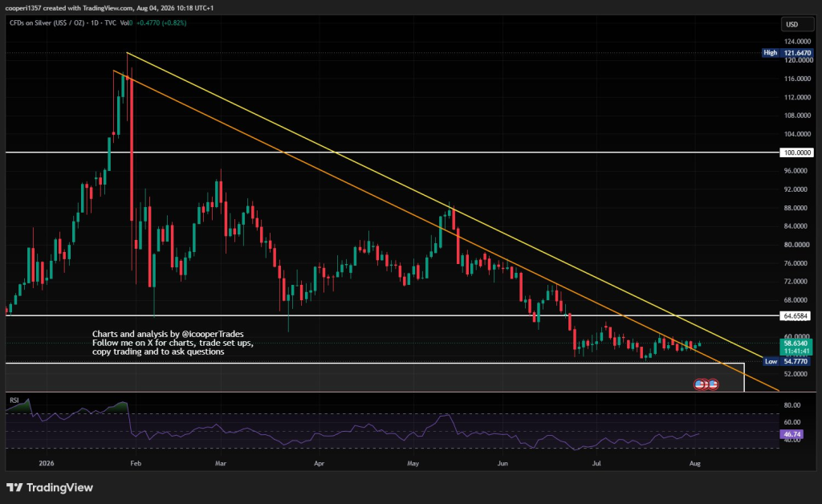Screen dimensions: 822x504
Task: Click the 2026 label on the time axis
Action: point(47,464)
